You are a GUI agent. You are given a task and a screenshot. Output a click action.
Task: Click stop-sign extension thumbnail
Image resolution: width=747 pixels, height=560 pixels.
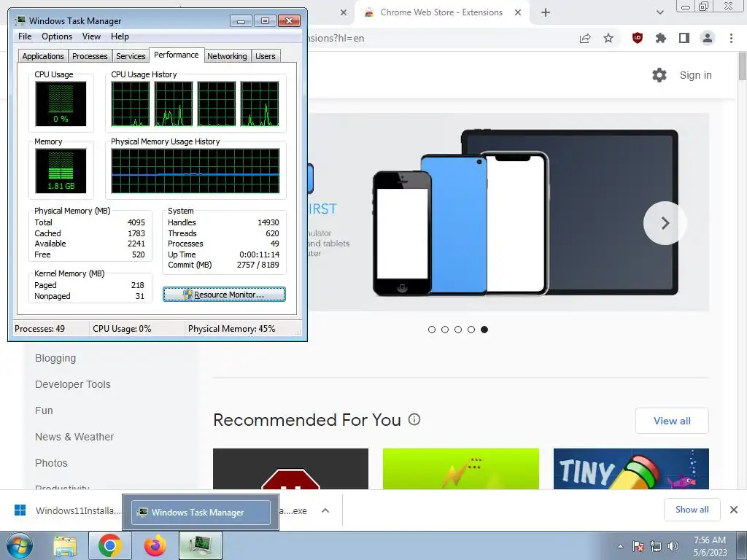(290, 469)
